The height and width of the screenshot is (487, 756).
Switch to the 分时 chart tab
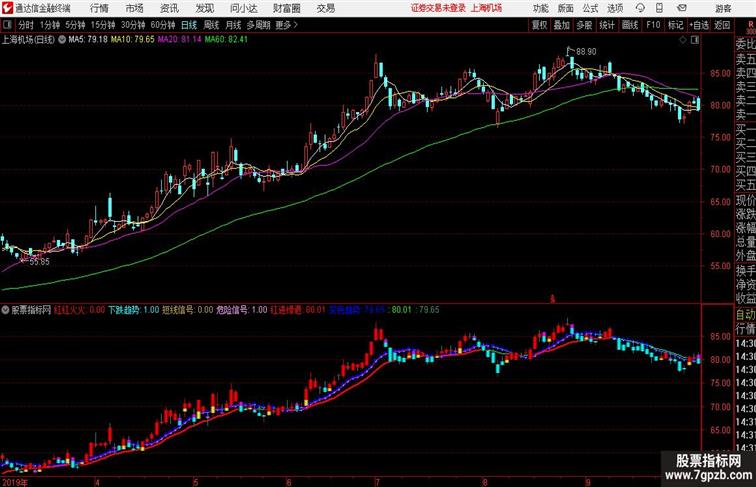[x=26, y=25]
